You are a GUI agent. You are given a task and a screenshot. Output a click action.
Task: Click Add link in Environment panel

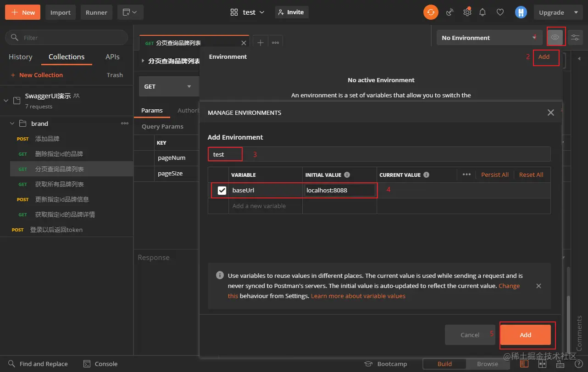click(x=544, y=56)
